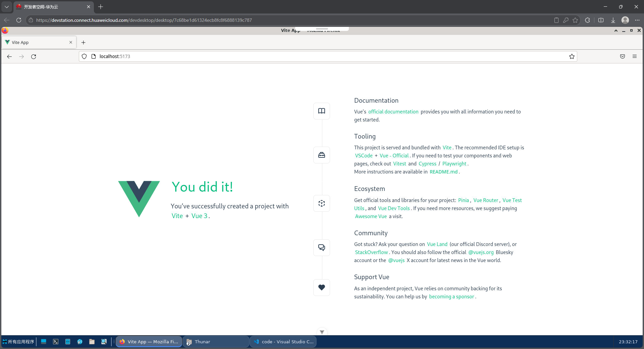Screen dimensions: 644x349
Task: Open Firefox tracking protection shield
Action: 84,56
